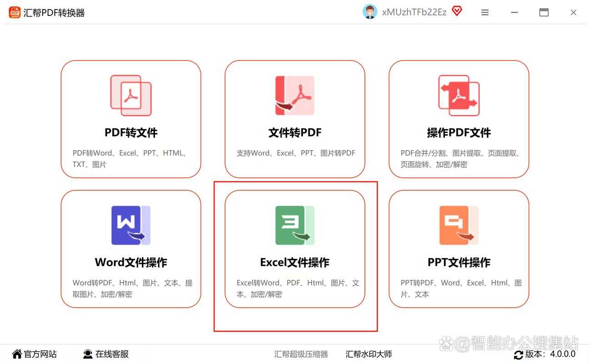Open the 汇帮水印大师 link
590x364 pixels.
(x=368, y=354)
